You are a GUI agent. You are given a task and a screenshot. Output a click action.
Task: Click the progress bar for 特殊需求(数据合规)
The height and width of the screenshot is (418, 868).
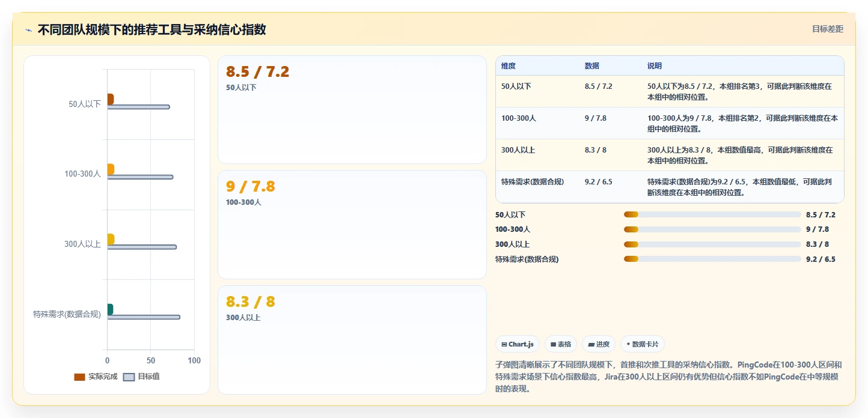click(x=712, y=259)
